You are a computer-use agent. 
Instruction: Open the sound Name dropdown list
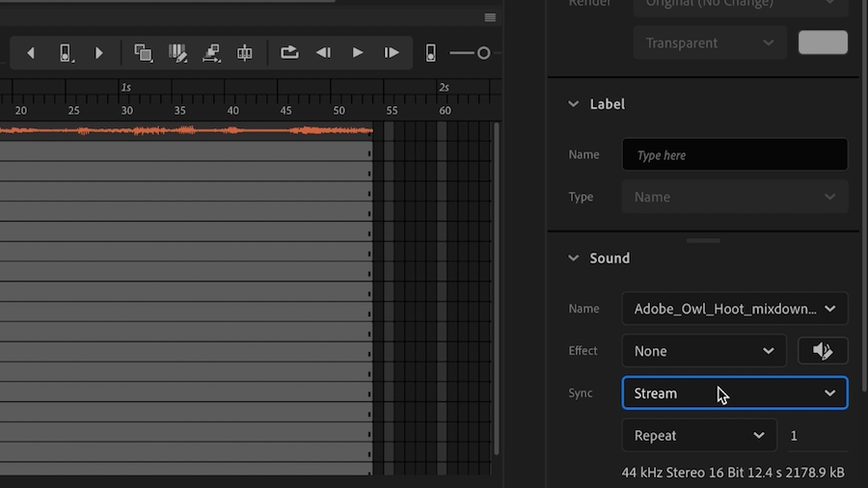[734, 309]
